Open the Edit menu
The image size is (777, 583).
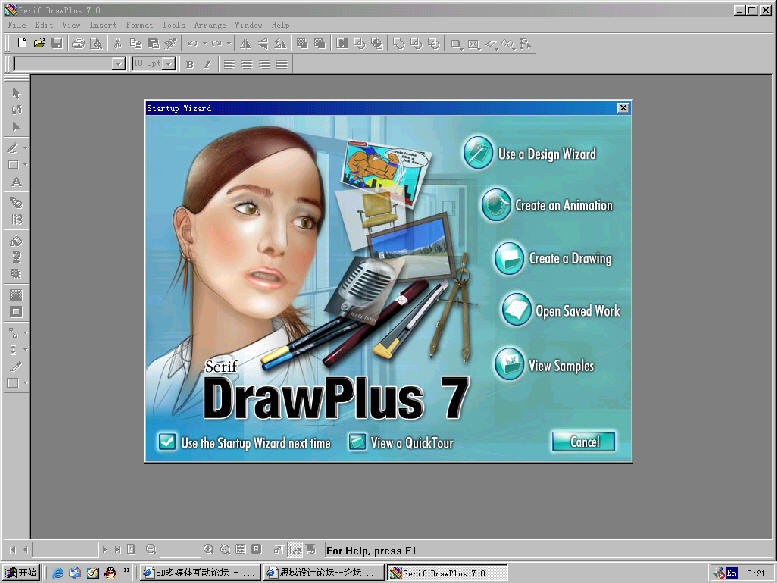[x=44, y=25]
